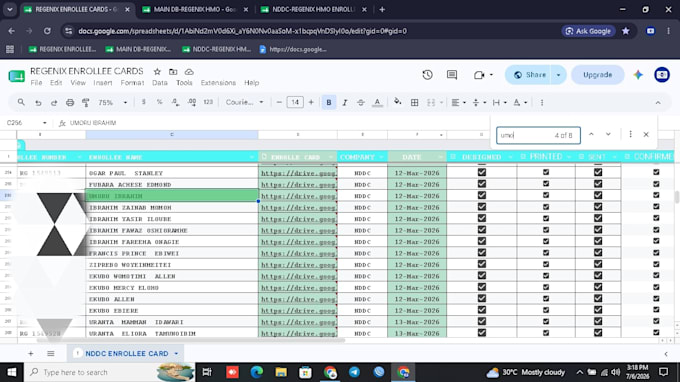Click the font size input box
Image resolution: width=680 pixels, height=382 pixels.
[295, 103]
